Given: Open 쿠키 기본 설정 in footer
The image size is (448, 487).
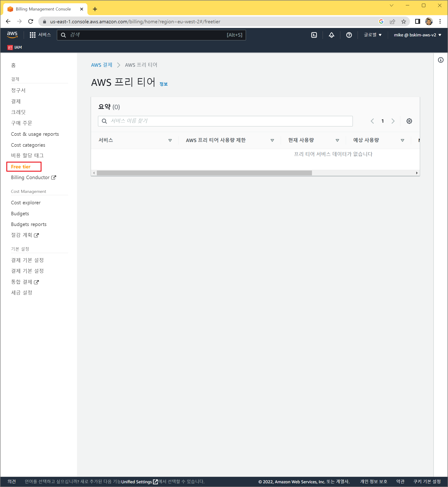Looking at the screenshot, I should [427, 481].
